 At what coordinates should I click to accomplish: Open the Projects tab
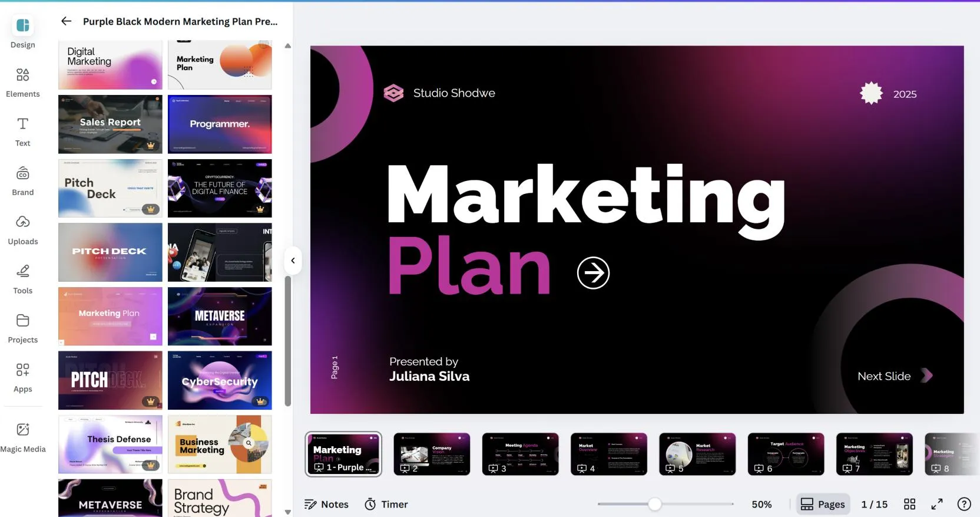point(22,328)
